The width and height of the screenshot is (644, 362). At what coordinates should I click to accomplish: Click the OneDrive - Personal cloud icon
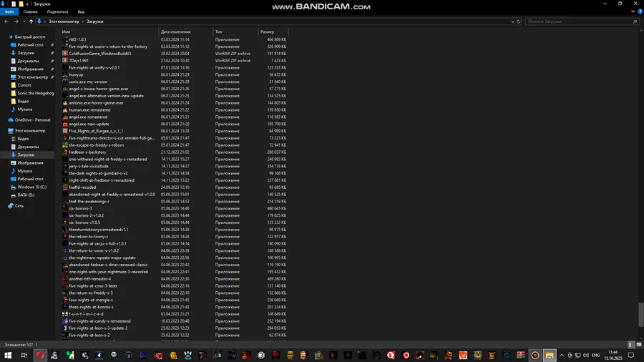(x=11, y=120)
